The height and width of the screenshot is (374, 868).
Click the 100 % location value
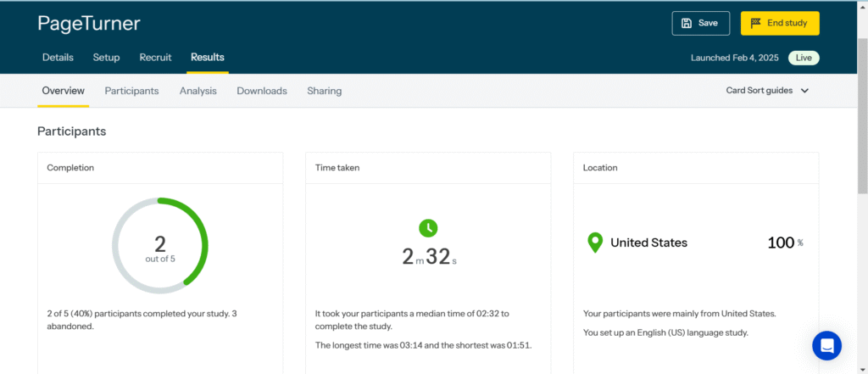[785, 243]
